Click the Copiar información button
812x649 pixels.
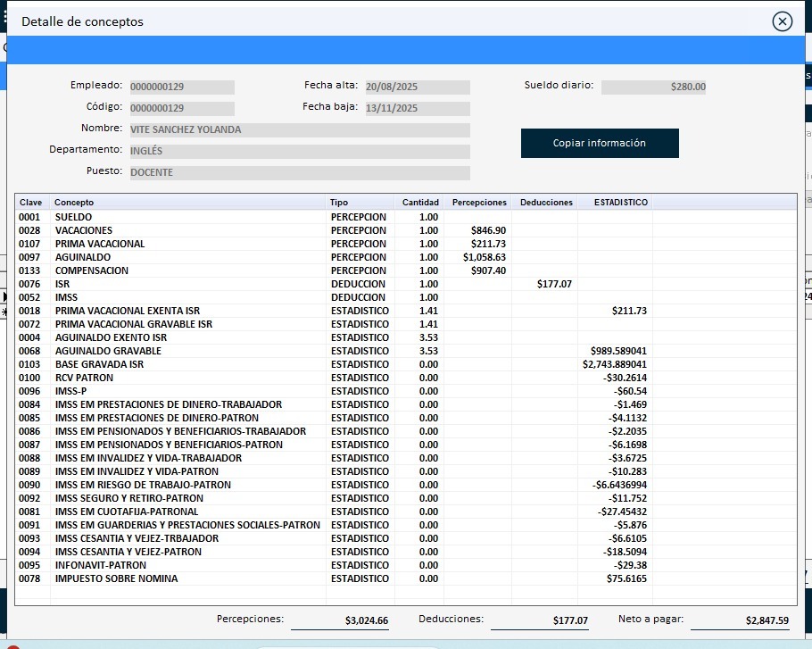pos(600,144)
